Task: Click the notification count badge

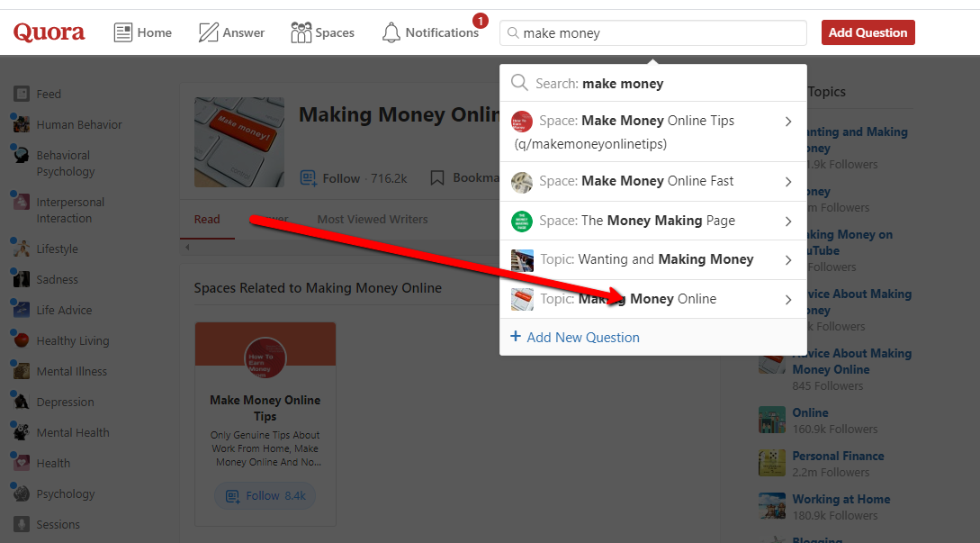Action: point(480,22)
